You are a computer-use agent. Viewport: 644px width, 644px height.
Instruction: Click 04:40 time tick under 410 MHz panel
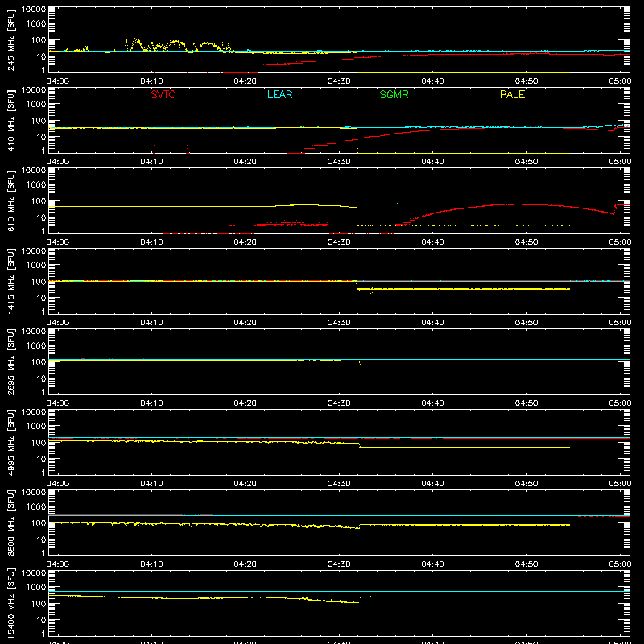click(x=432, y=162)
